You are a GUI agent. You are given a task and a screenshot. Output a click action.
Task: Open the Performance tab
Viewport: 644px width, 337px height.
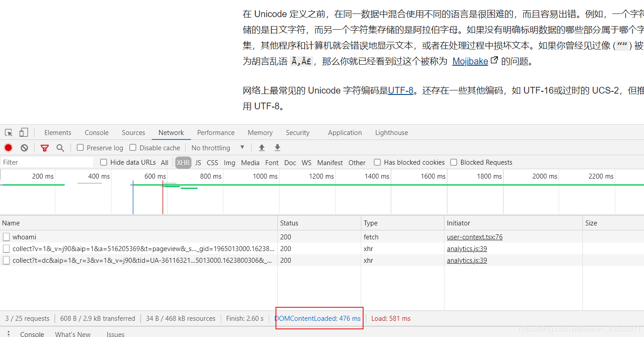coord(216,133)
